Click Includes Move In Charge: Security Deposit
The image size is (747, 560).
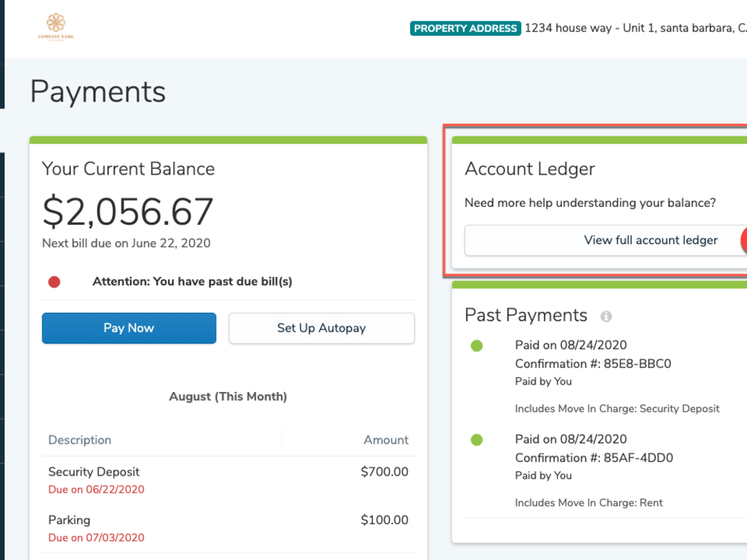[x=618, y=408]
